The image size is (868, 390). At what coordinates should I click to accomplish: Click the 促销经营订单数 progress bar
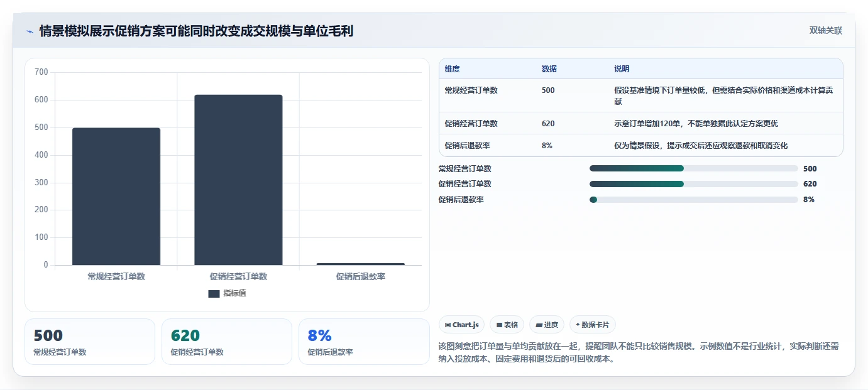[694, 184]
